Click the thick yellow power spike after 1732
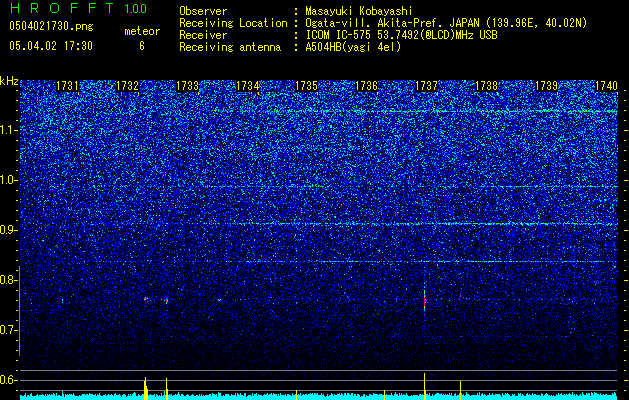 [x=146, y=388]
